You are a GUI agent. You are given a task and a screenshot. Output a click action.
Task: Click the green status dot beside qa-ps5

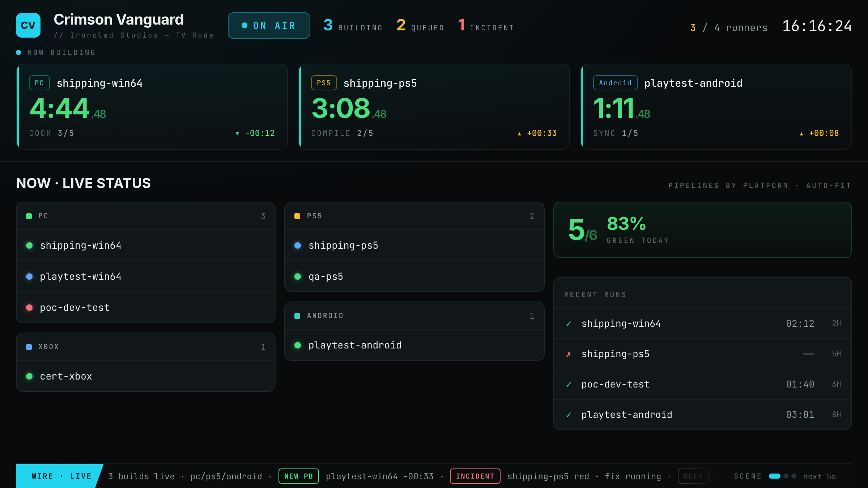298,277
